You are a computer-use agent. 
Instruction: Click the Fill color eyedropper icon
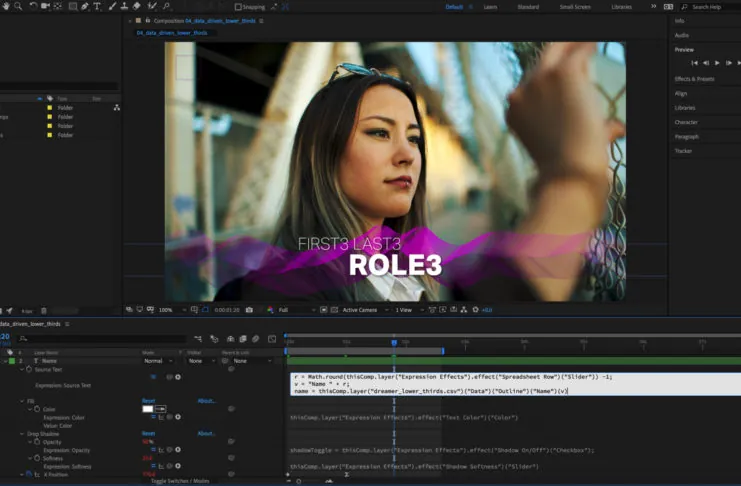(x=160, y=409)
